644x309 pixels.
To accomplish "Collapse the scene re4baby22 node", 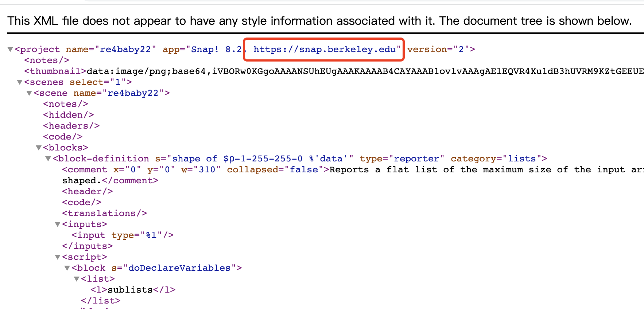I will click(x=29, y=93).
